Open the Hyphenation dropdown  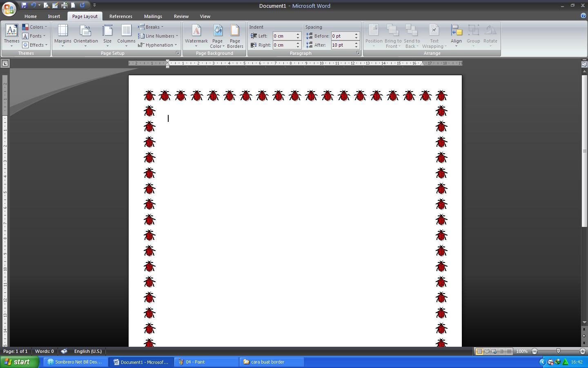(x=158, y=45)
